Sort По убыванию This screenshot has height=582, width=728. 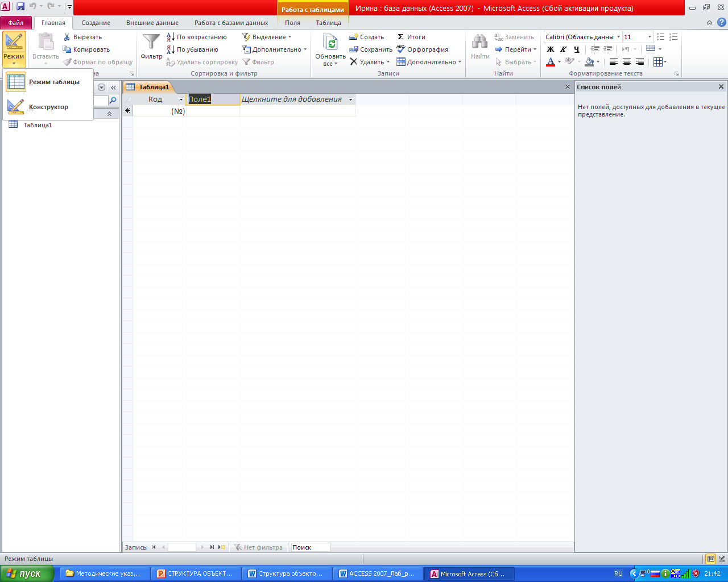pos(192,49)
